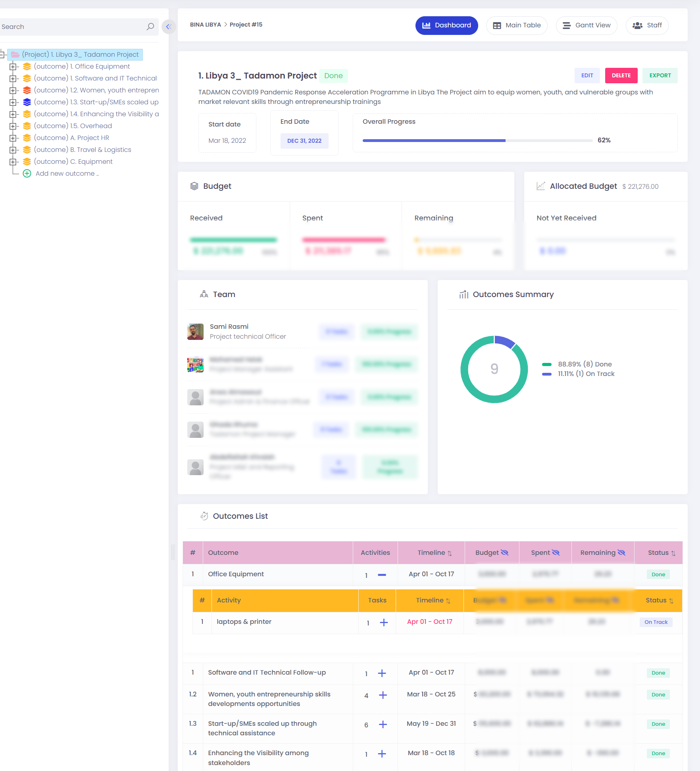
Task: Click the 88.89% (8) Done legend entry
Action: 577,364
